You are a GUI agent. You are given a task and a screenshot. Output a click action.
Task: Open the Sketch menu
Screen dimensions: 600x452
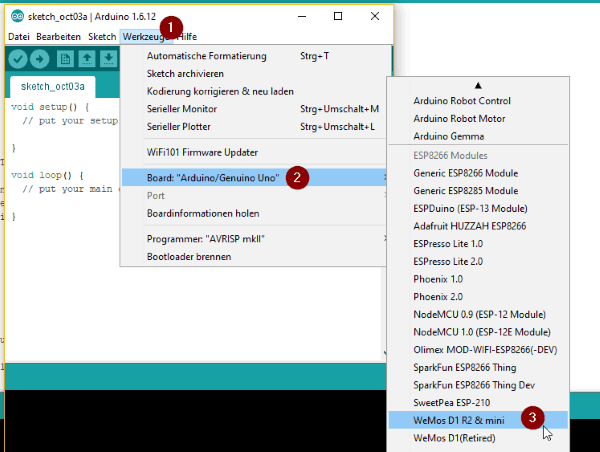(102, 36)
